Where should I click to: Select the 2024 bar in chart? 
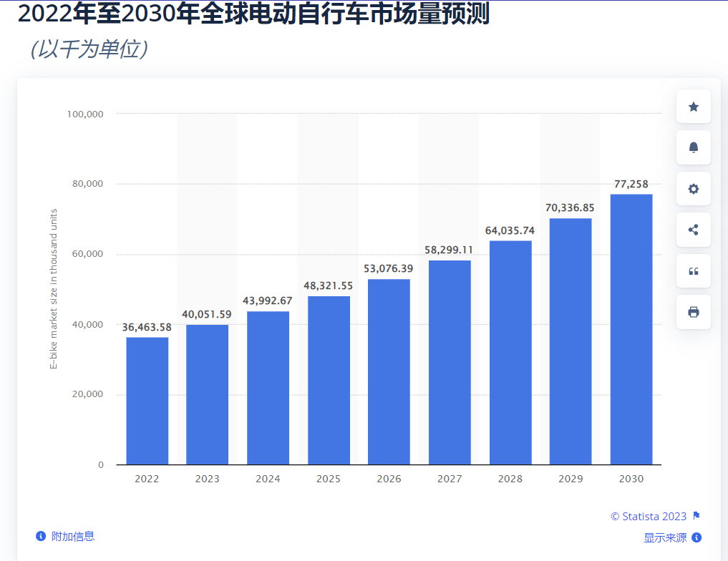tap(268, 388)
